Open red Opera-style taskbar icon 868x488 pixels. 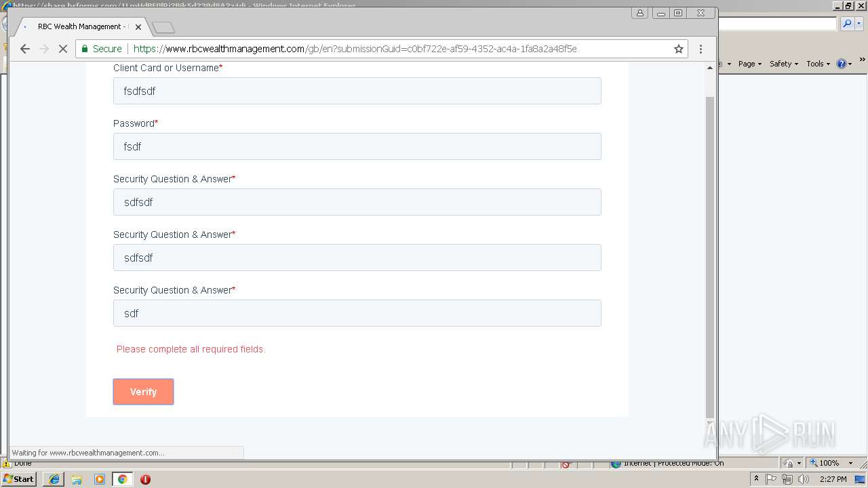145,479
